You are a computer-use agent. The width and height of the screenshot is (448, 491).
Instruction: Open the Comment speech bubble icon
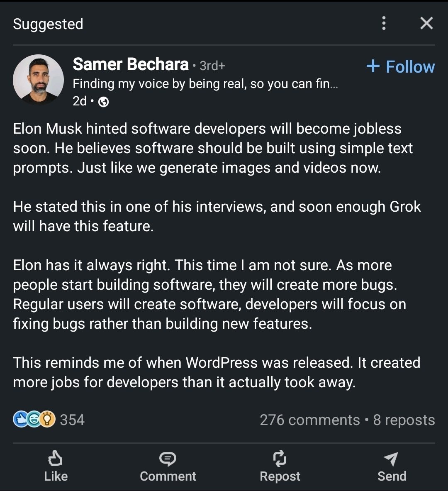168,459
